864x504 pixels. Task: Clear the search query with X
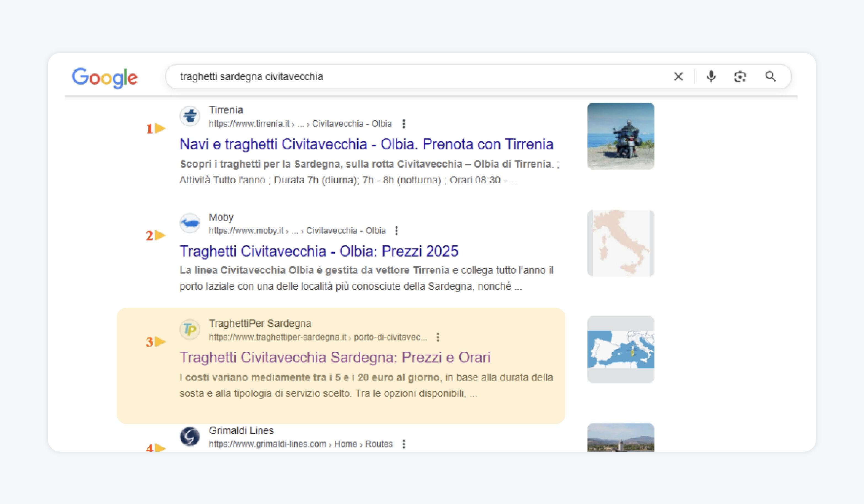pos(678,76)
